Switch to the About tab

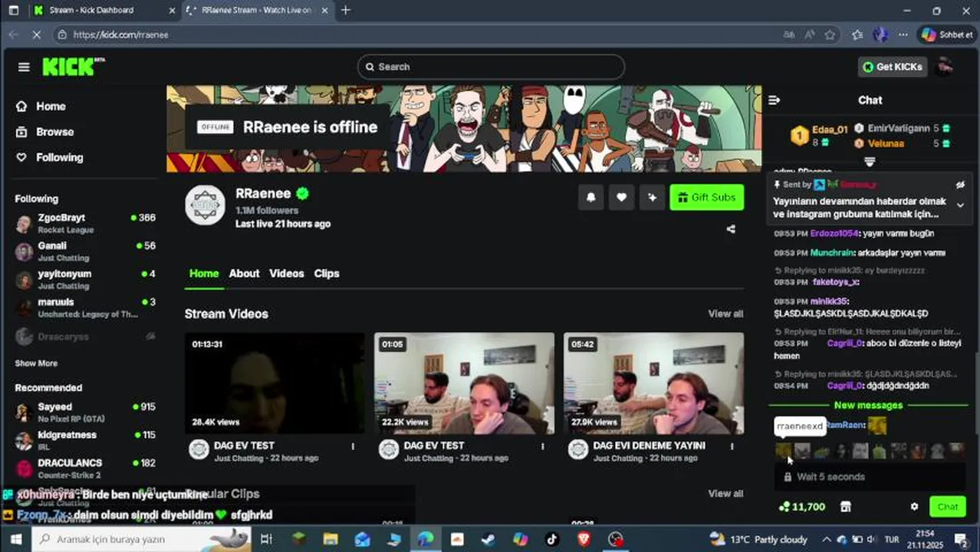(244, 274)
